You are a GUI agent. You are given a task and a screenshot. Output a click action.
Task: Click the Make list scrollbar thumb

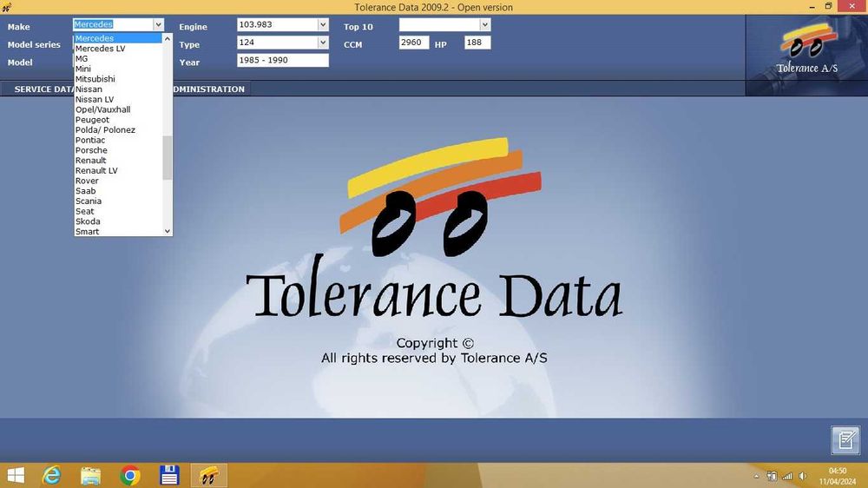click(168, 158)
